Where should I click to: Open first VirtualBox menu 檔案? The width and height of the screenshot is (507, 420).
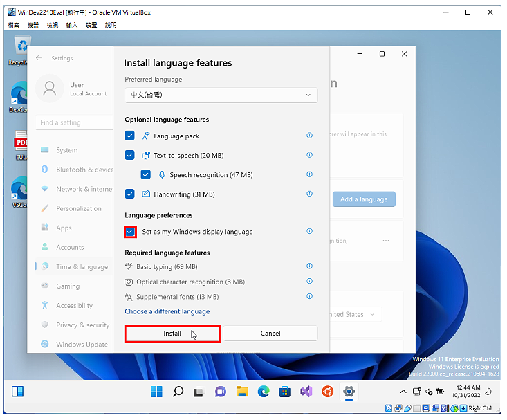[x=14, y=25]
